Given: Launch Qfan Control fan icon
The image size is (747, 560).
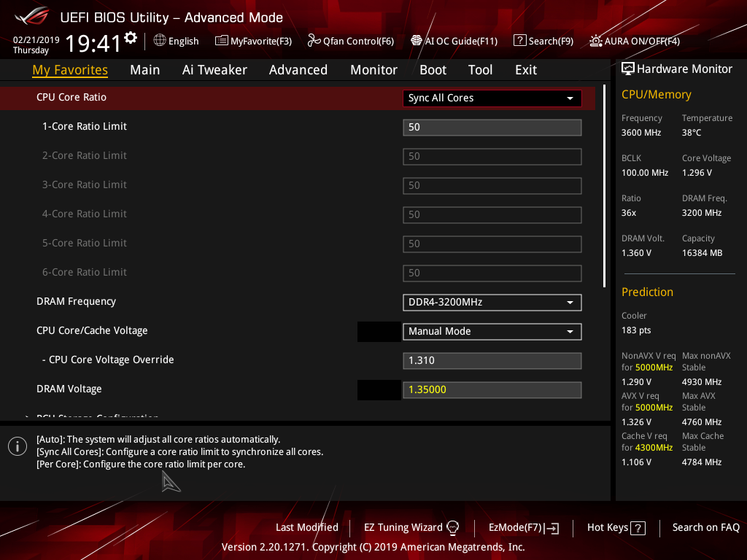Looking at the screenshot, I should pyautogui.click(x=314, y=41).
